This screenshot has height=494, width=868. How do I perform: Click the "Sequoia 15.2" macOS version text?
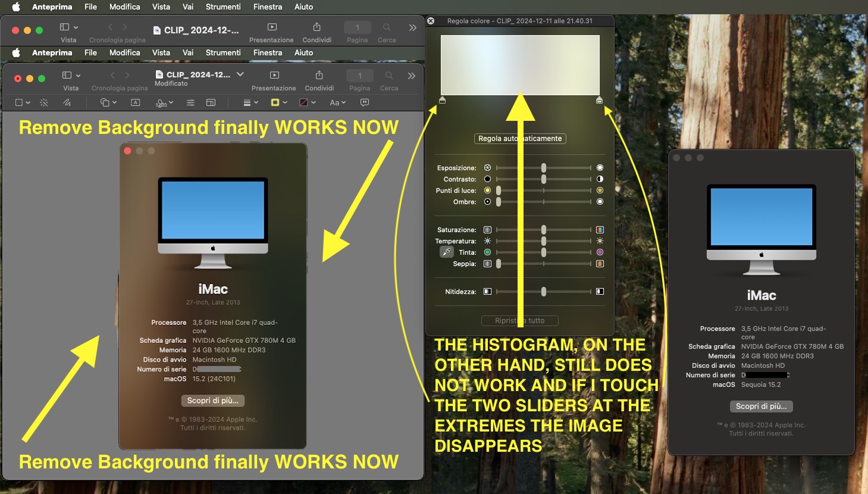761,384
